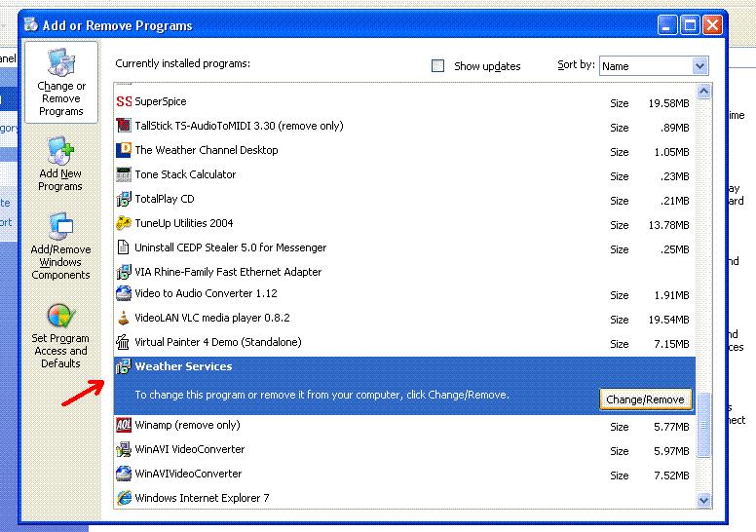Select TallStick TS-AudioToMIDI 3.30 (remove only)
756x532 pixels.
coord(239,126)
